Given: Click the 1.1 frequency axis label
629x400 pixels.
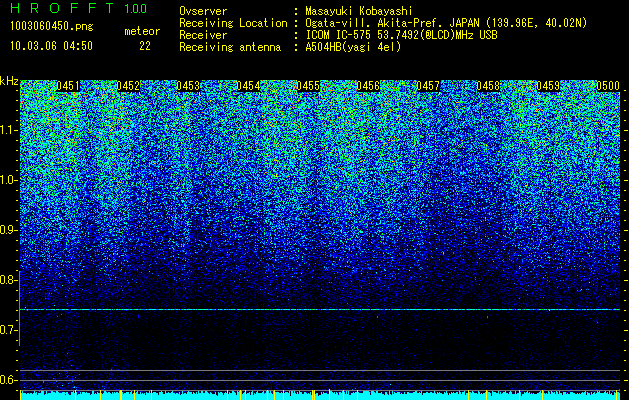Looking at the screenshot, I should (8, 130).
